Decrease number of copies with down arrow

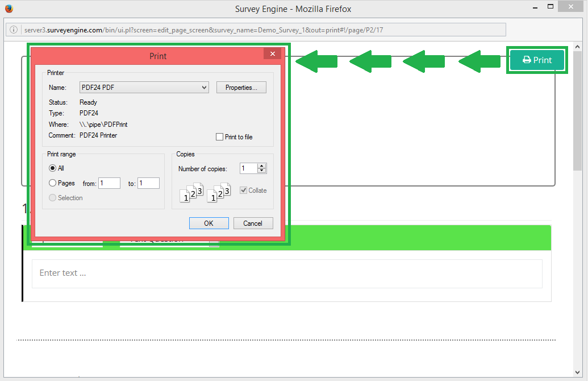pyautogui.click(x=261, y=171)
